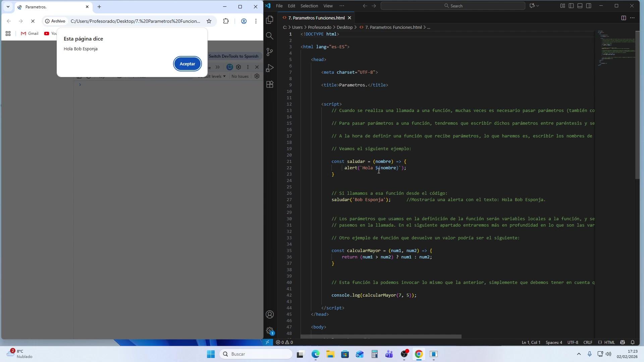644x362 pixels.
Task: Click the Chrome address bar URL
Action: 135,21
